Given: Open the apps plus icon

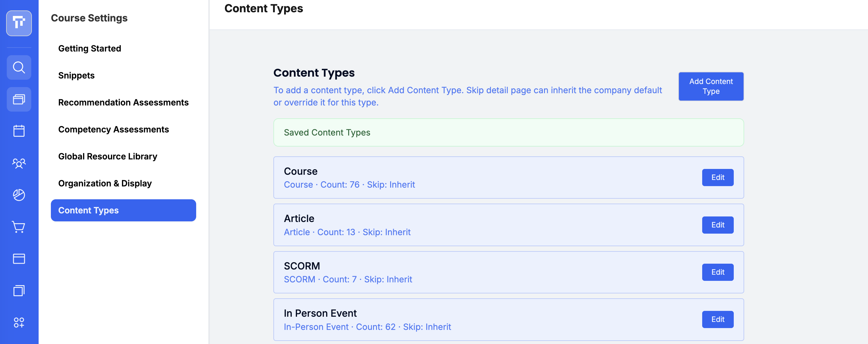Looking at the screenshot, I should [19, 323].
